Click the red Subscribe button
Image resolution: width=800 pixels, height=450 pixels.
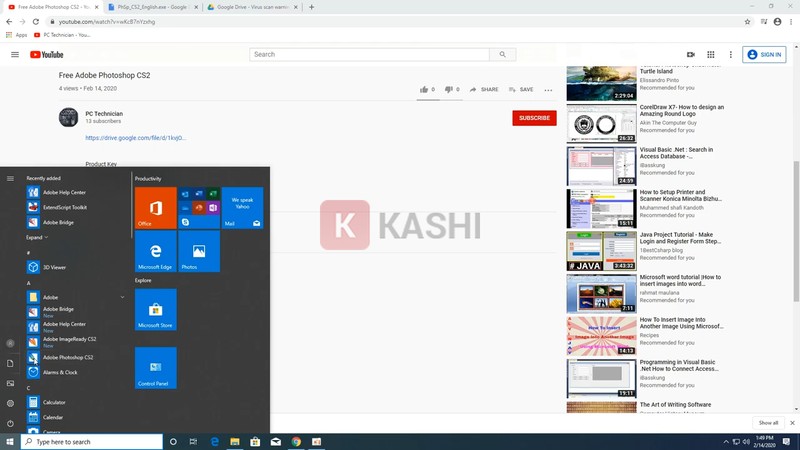534,118
